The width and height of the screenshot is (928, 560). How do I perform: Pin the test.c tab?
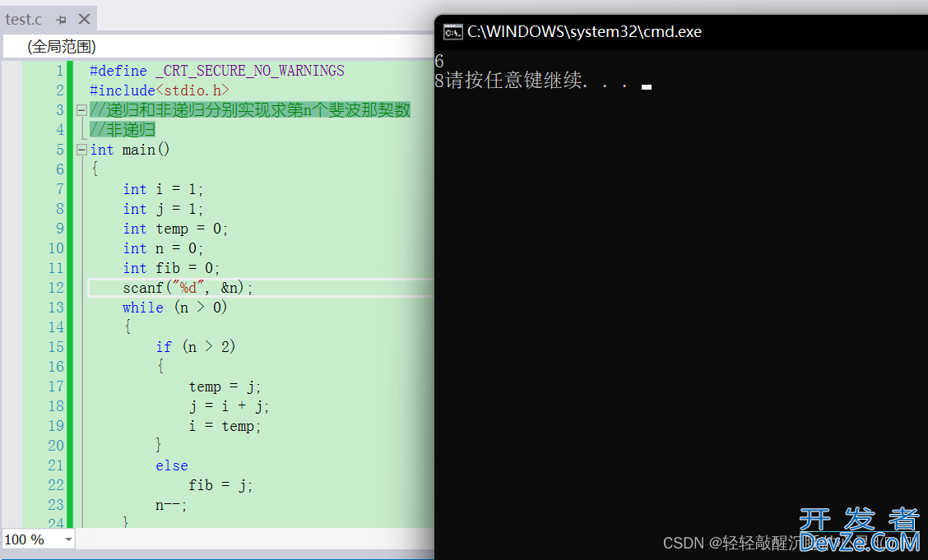(61, 20)
